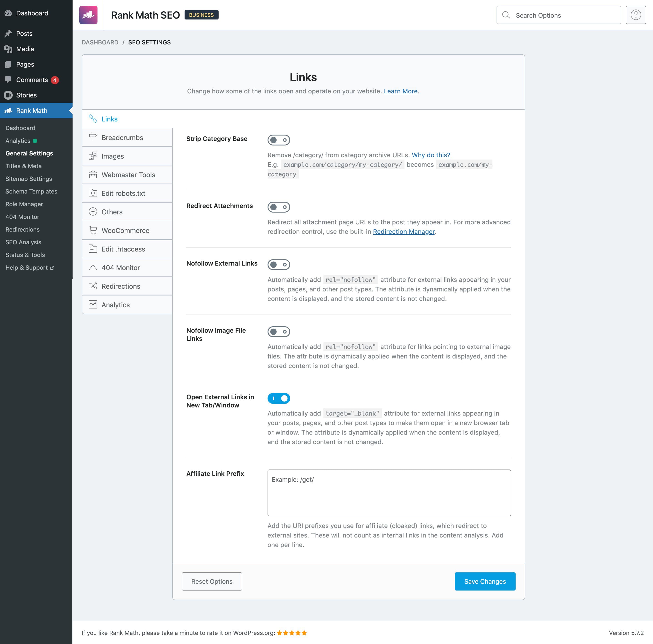Disable Open External Links in New Tab toggle

[x=278, y=398]
